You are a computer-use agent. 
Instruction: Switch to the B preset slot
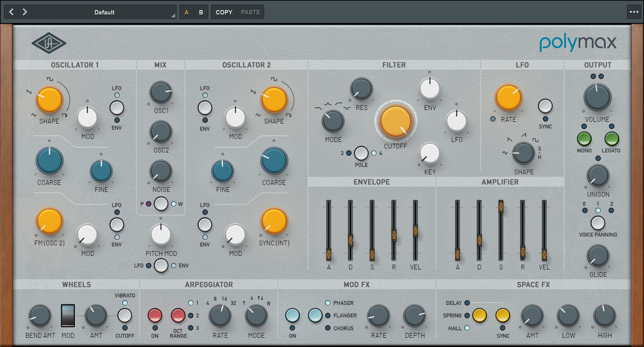coord(201,12)
